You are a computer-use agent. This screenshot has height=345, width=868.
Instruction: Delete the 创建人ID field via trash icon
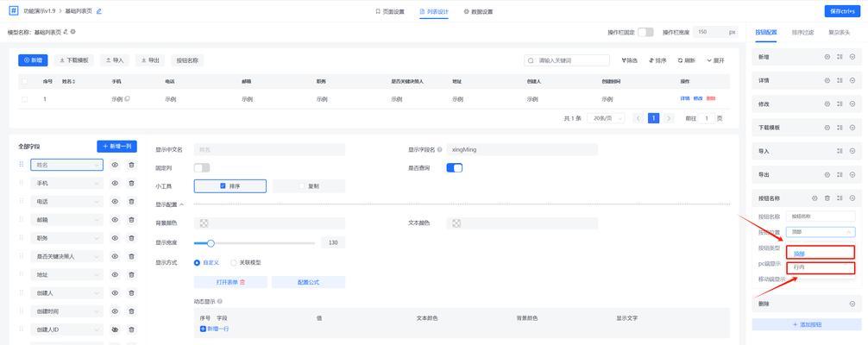coord(131,329)
